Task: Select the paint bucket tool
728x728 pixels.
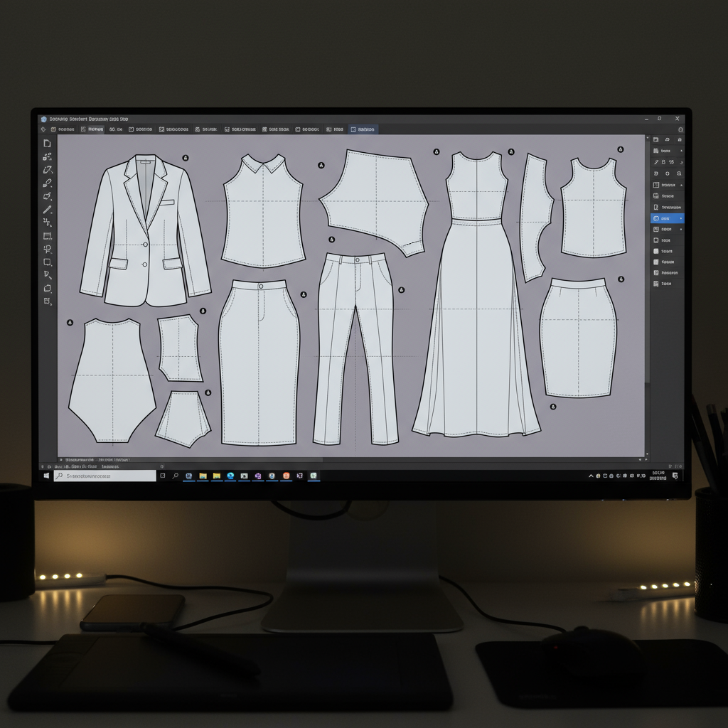Action: coord(47,196)
